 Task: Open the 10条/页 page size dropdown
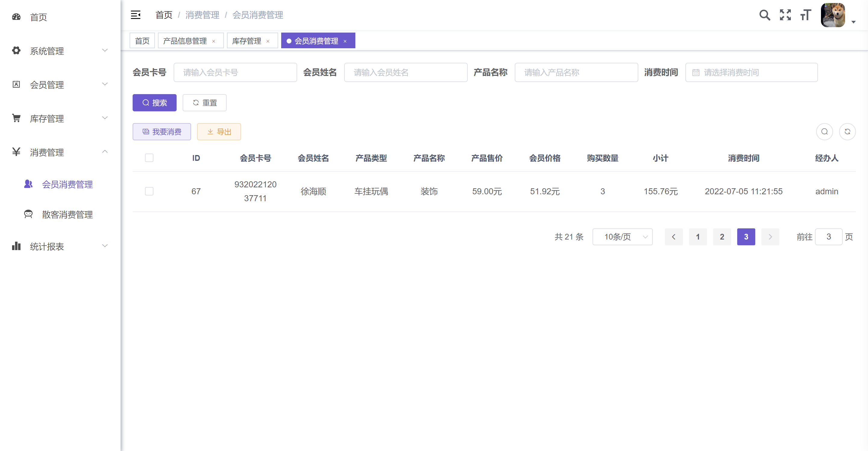click(622, 237)
